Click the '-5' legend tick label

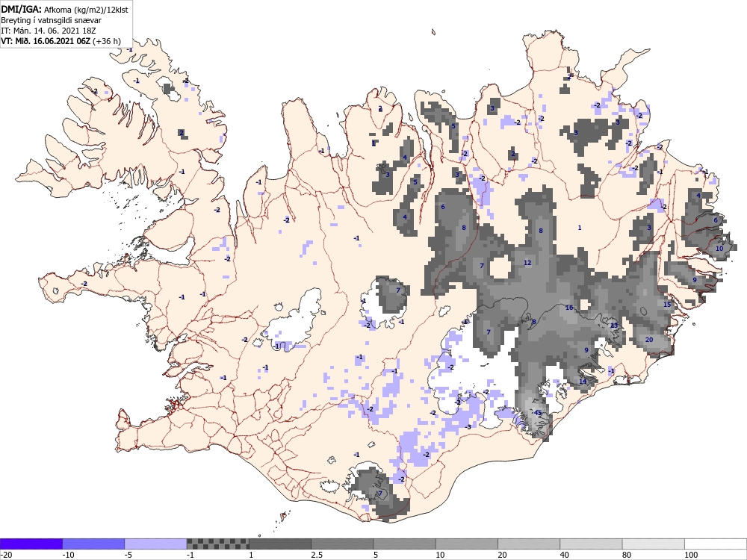129,555
